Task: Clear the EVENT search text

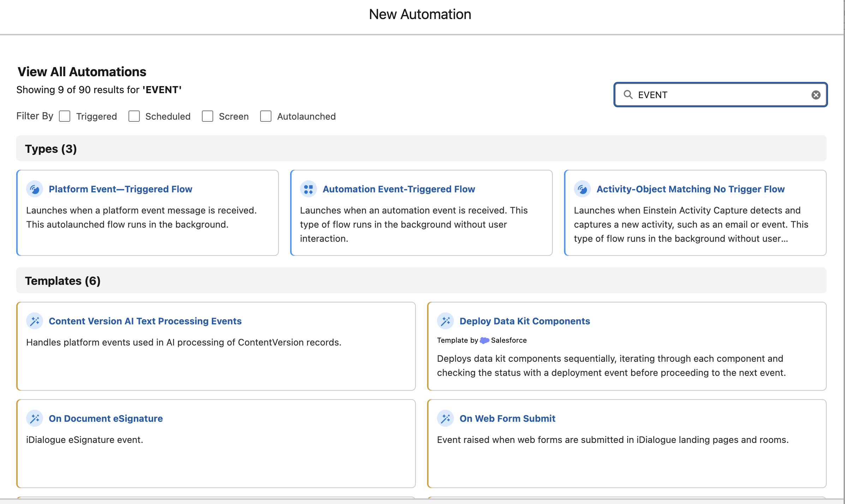Action: [816, 95]
